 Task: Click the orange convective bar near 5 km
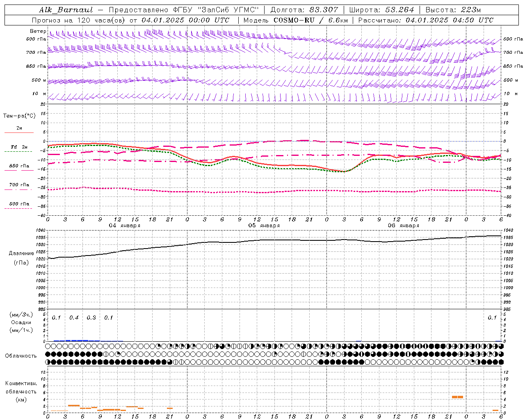[x=457, y=397]
